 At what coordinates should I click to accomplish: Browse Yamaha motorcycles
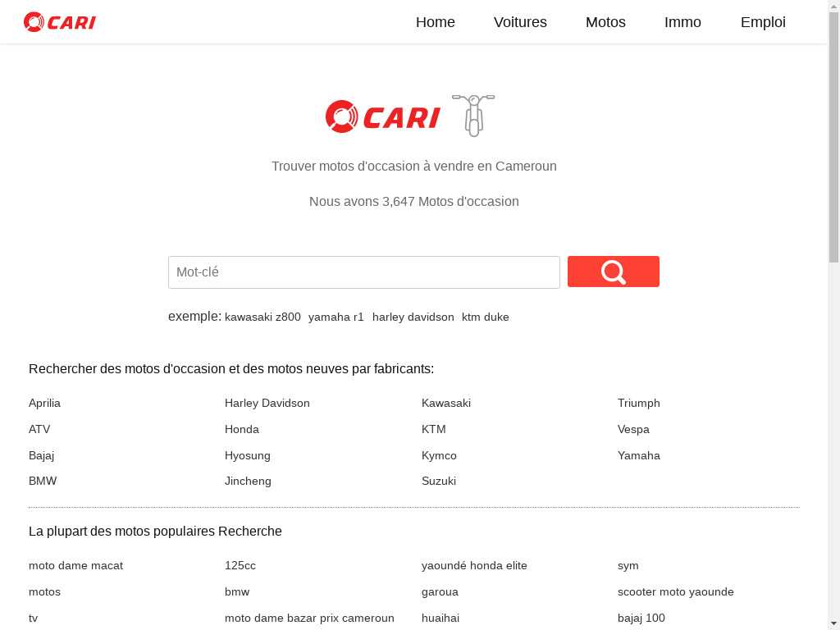pyautogui.click(x=639, y=455)
